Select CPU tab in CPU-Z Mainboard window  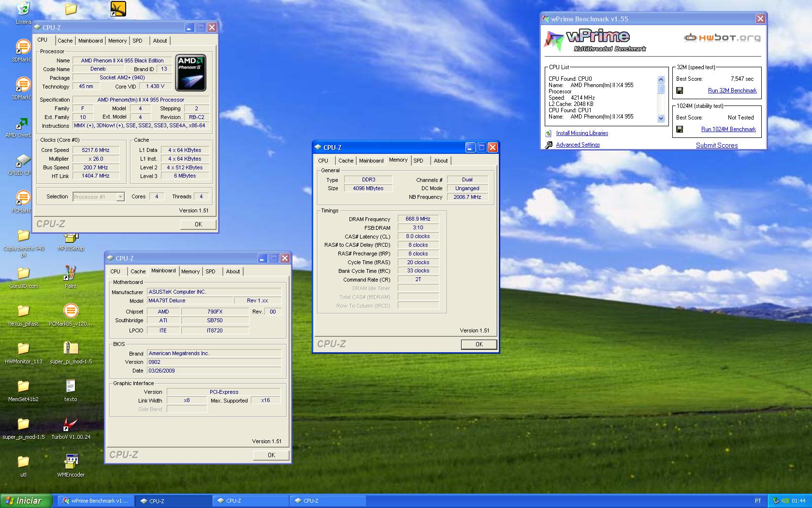115,271
